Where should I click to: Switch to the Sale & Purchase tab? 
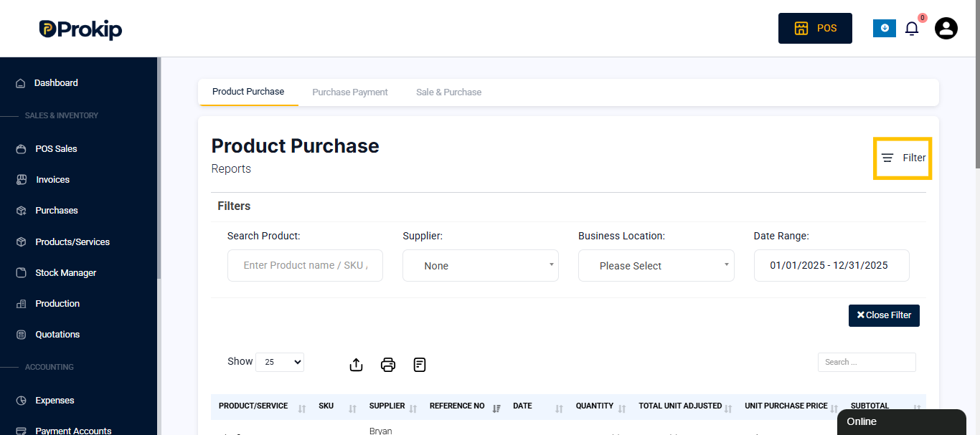448,92
